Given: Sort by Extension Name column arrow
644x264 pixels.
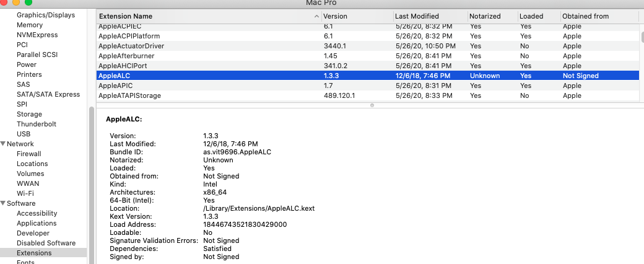Looking at the screenshot, I should [x=316, y=17].
